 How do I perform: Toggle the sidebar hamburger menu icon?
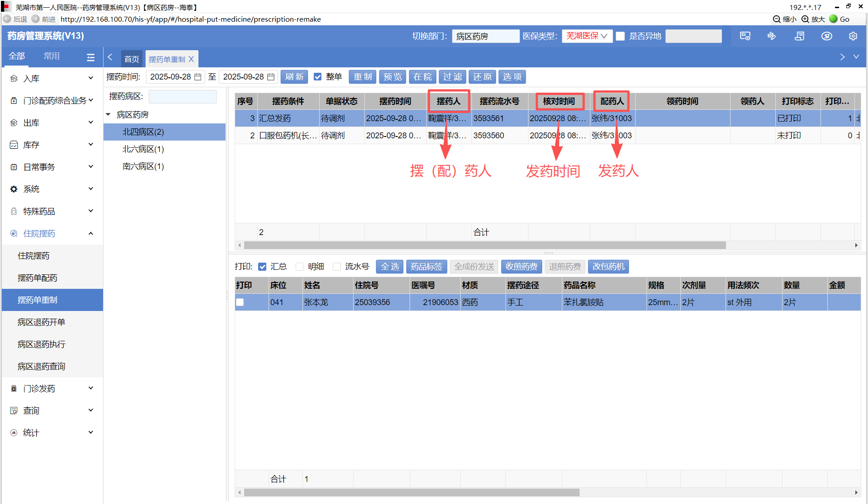pos(90,57)
